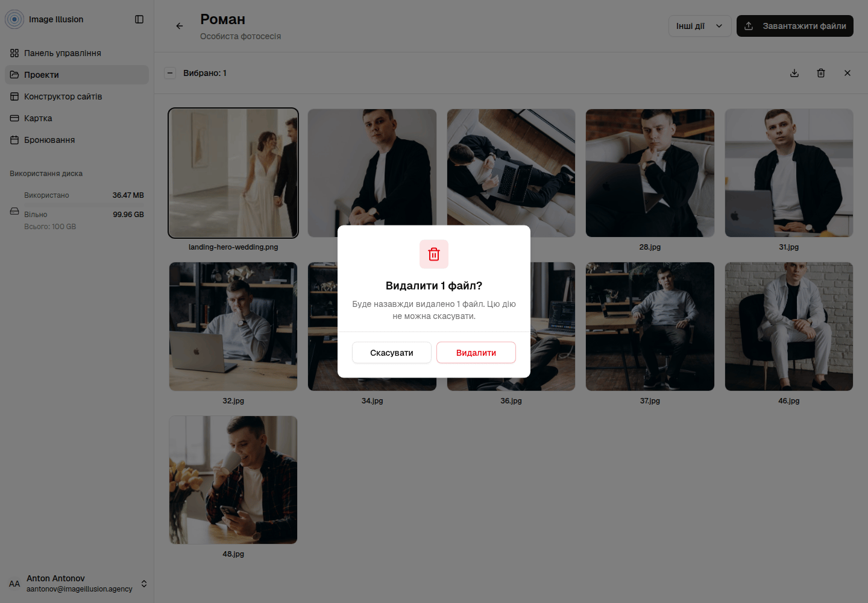Image resolution: width=868 pixels, height=603 pixels.
Task: Click the Image Illusion logo
Action: [14, 19]
